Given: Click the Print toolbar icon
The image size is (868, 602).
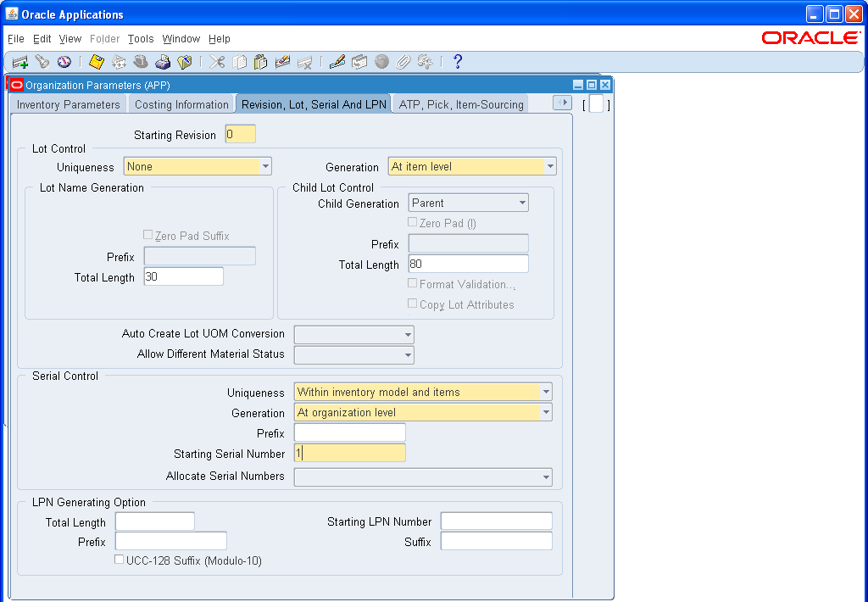Looking at the screenshot, I should [162, 62].
